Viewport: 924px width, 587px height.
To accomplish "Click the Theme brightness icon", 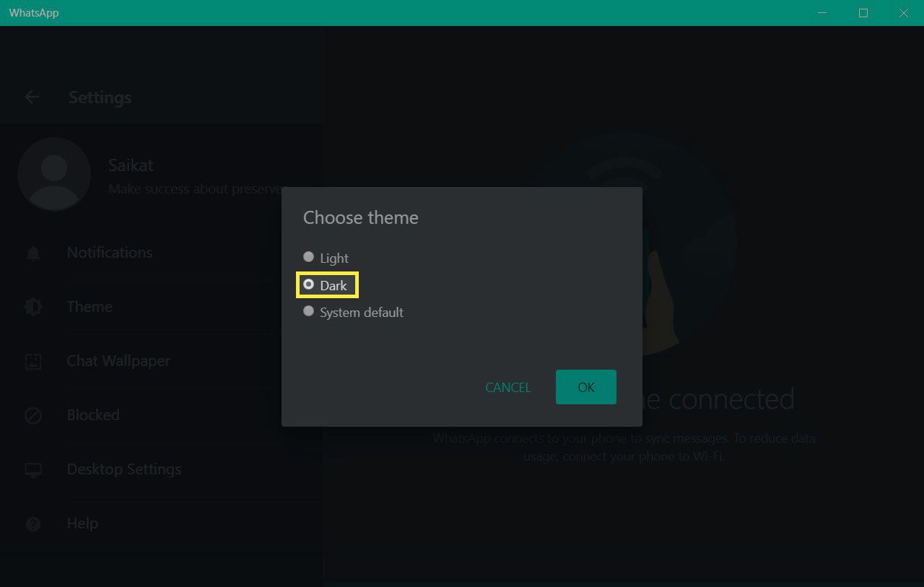I will [33, 307].
